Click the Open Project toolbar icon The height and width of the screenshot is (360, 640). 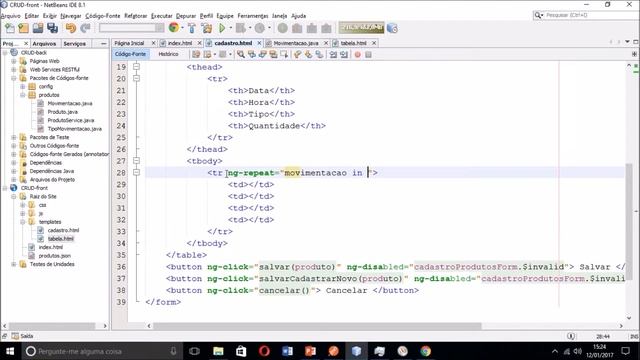point(38,28)
